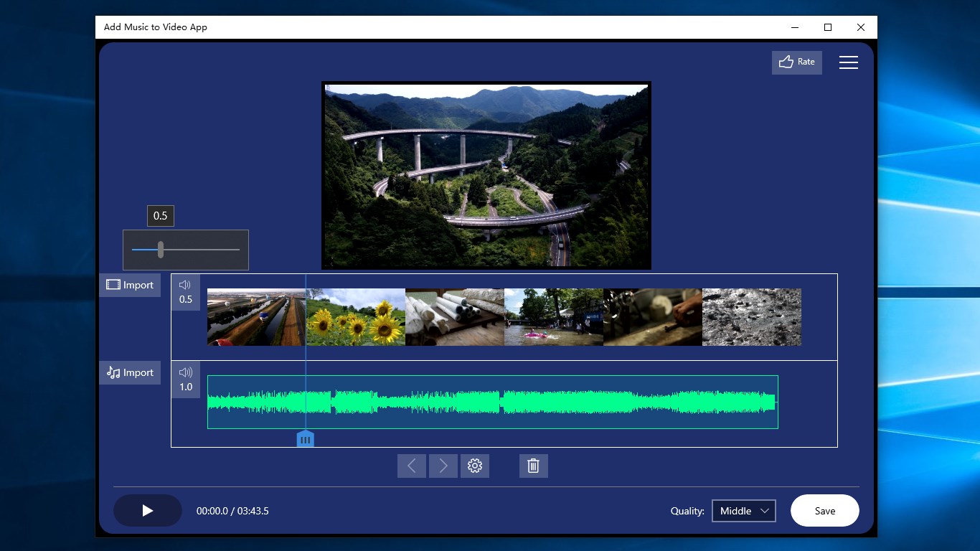Open the gear settings icon below timeline
The image size is (980, 551).
coord(474,466)
